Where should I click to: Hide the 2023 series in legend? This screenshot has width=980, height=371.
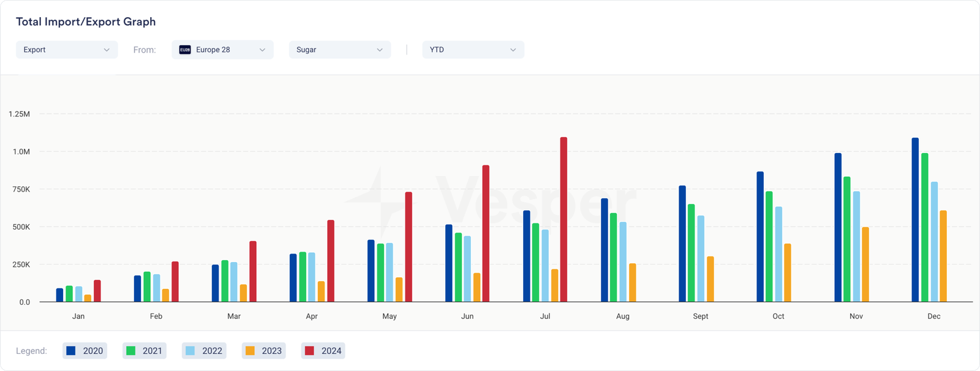pyautogui.click(x=263, y=351)
